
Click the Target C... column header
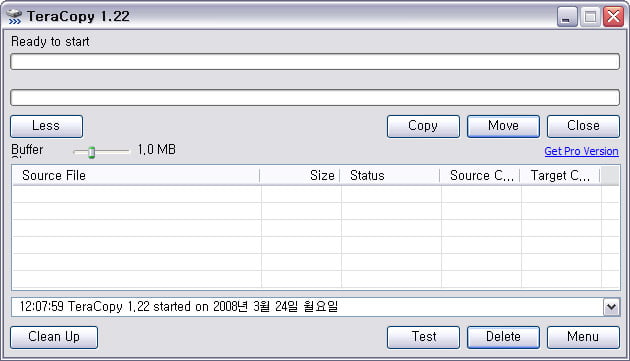[560, 176]
